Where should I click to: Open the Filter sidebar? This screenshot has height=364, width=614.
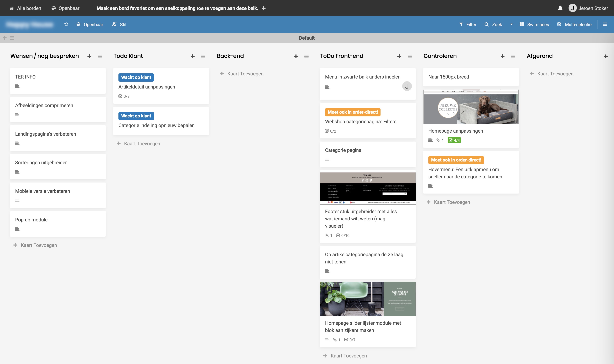pos(468,24)
